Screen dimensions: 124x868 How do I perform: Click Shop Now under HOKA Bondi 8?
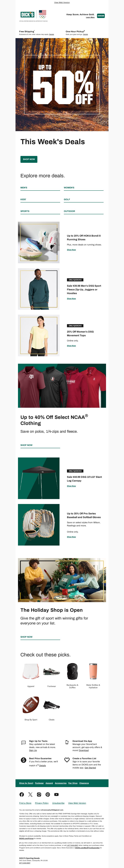point(71,250)
